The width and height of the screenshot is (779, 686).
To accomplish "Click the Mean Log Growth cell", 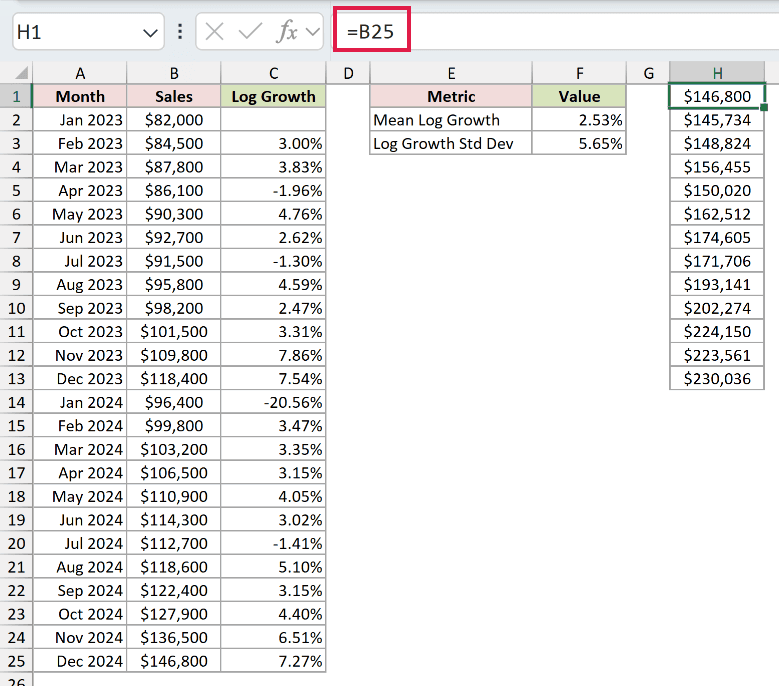I will click(x=451, y=120).
